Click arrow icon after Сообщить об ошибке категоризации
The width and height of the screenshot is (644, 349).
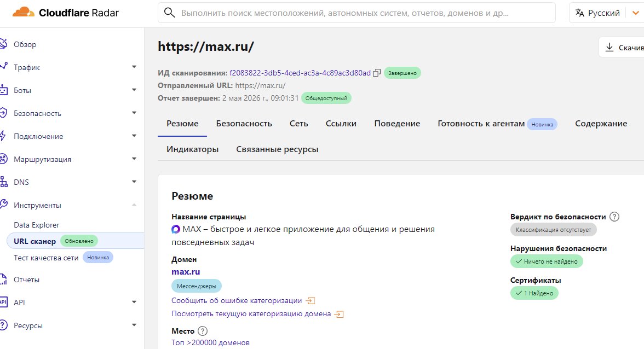pos(310,301)
